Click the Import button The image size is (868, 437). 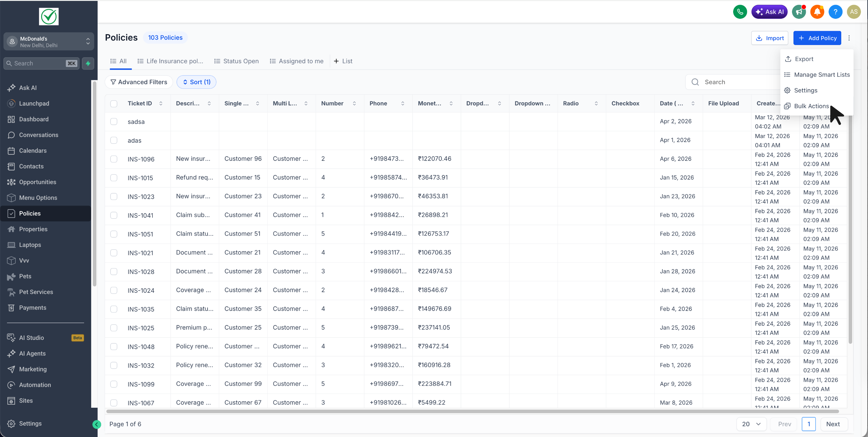click(x=769, y=38)
